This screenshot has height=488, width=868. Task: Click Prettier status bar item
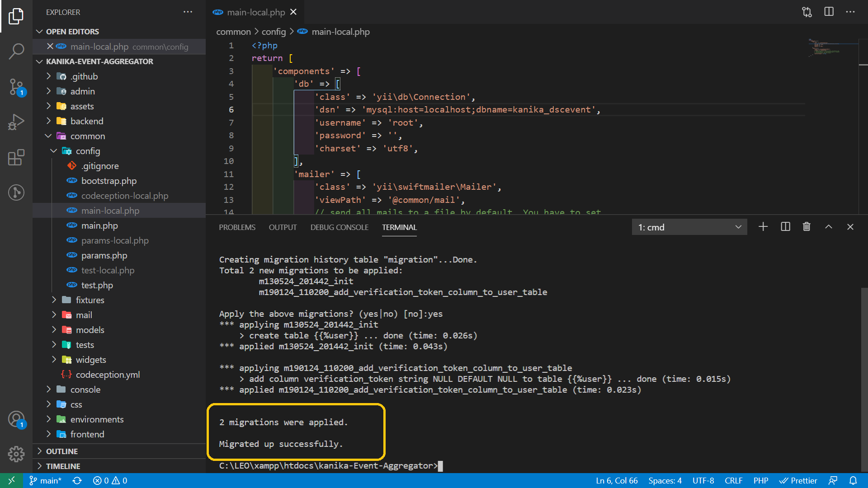(798, 481)
